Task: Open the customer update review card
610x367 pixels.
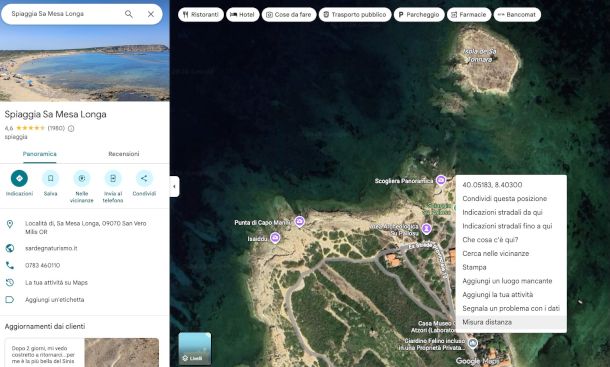Action: (82, 352)
